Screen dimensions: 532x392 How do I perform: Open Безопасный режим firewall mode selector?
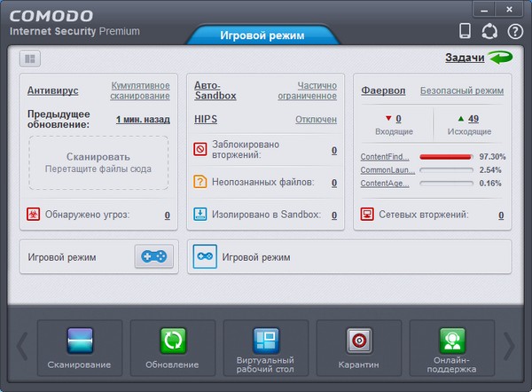(461, 90)
